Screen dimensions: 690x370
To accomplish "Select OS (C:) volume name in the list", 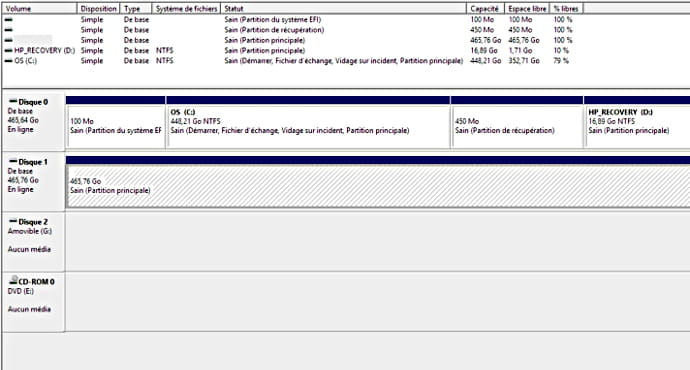I will click(x=26, y=61).
